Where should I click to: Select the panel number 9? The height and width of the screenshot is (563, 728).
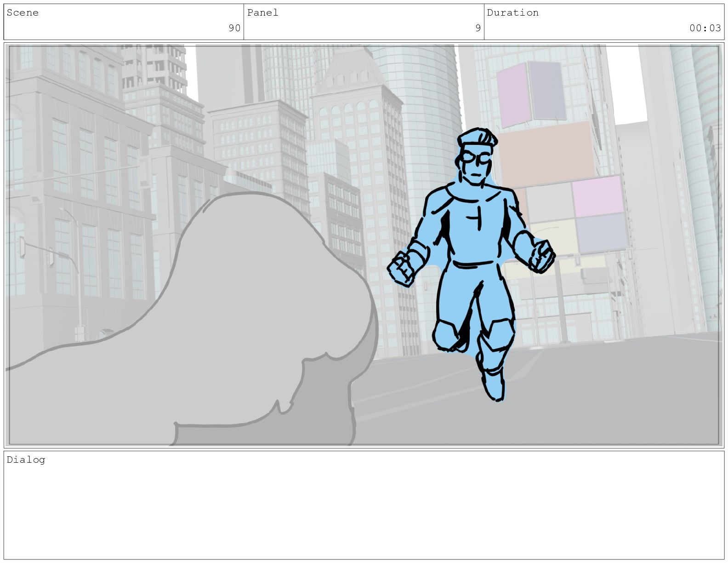pos(478,28)
